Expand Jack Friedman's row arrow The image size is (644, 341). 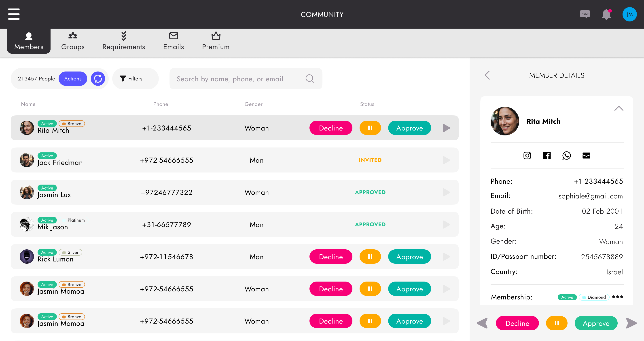point(446,160)
